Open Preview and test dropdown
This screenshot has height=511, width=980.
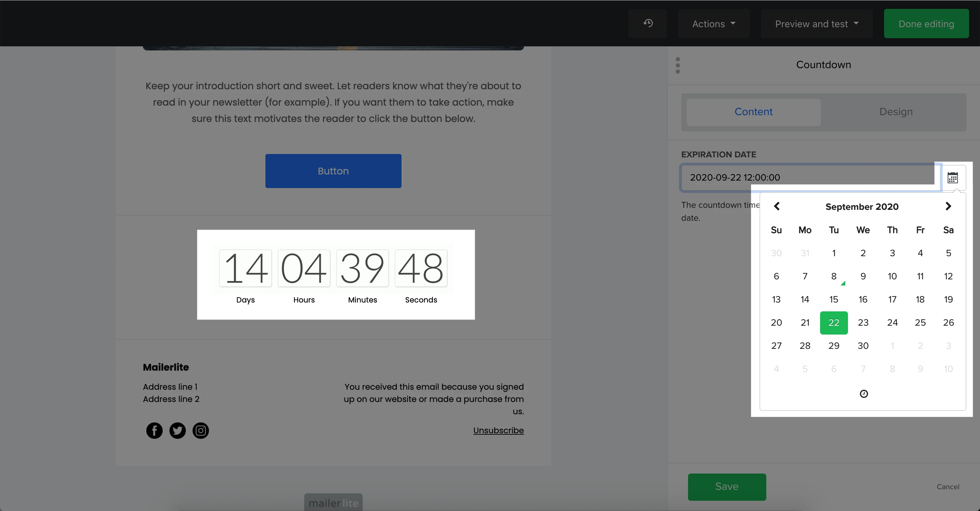click(816, 24)
